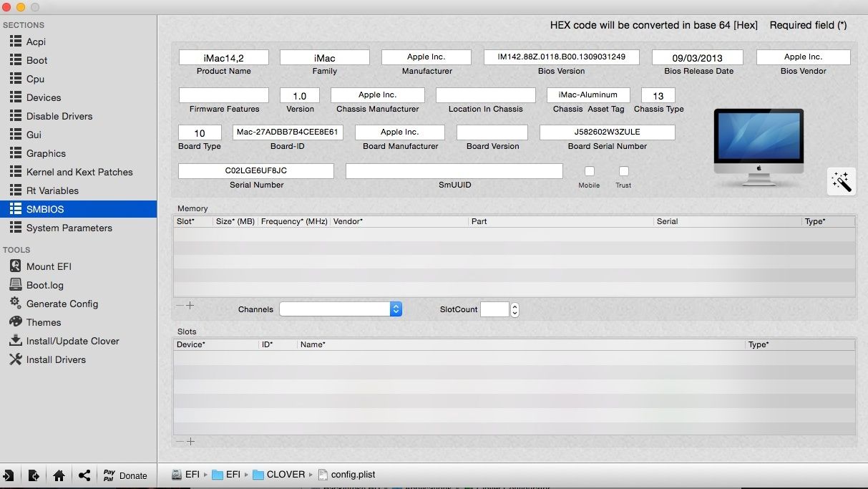
Task: Open the Channels dropdown
Action: (341, 309)
